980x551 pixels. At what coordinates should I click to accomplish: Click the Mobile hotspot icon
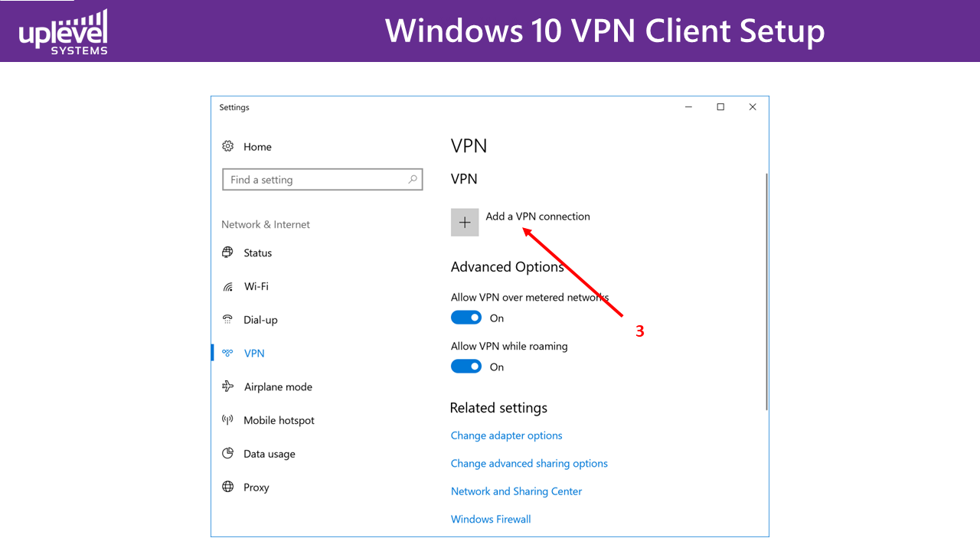(x=227, y=420)
